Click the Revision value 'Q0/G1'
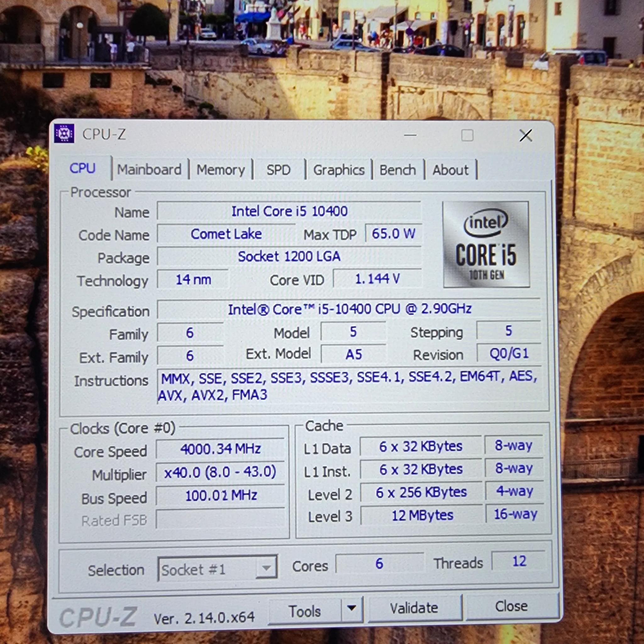The height and width of the screenshot is (644, 644). tap(509, 353)
